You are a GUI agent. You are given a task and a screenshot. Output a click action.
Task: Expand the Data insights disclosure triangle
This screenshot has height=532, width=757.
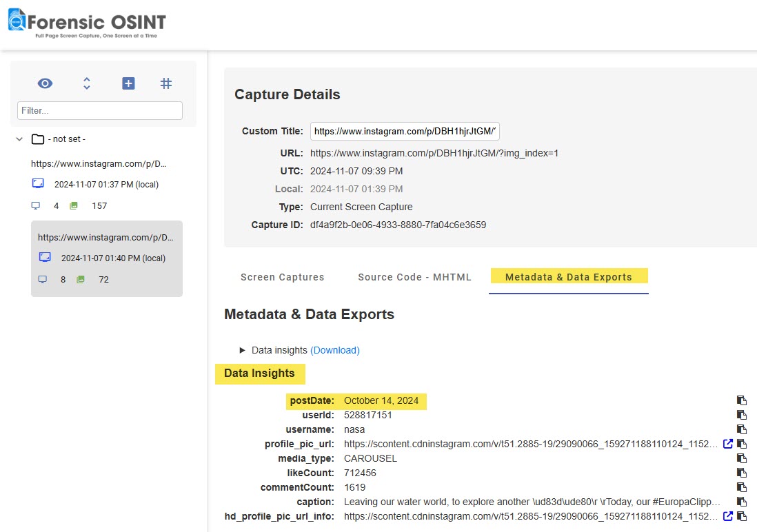[x=243, y=351]
